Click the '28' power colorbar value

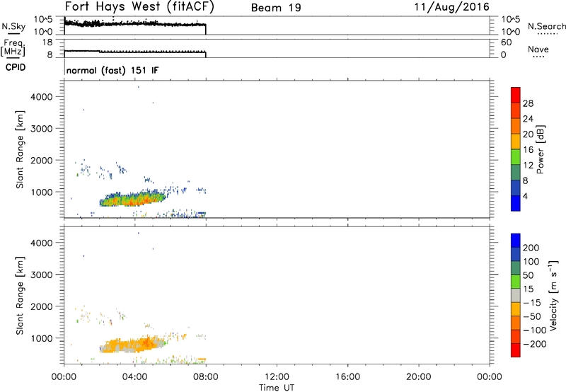point(528,103)
